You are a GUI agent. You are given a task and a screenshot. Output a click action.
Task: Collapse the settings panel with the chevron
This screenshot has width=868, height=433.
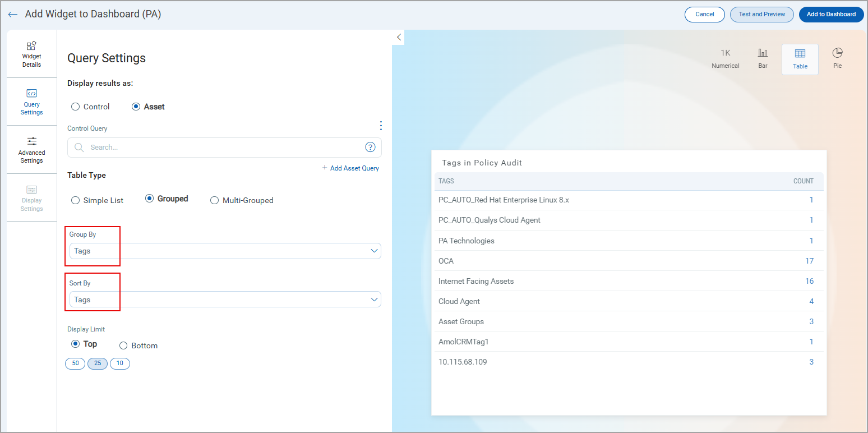point(399,37)
